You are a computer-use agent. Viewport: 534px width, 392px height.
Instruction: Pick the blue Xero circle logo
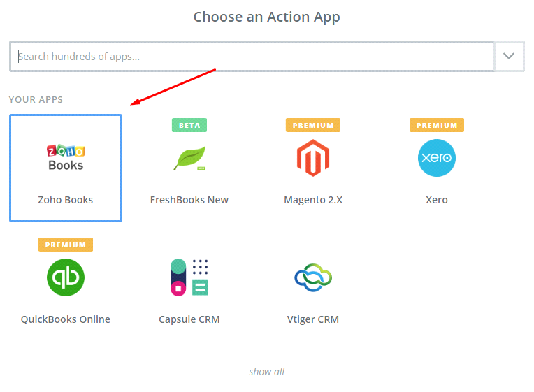pyautogui.click(x=437, y=158)
